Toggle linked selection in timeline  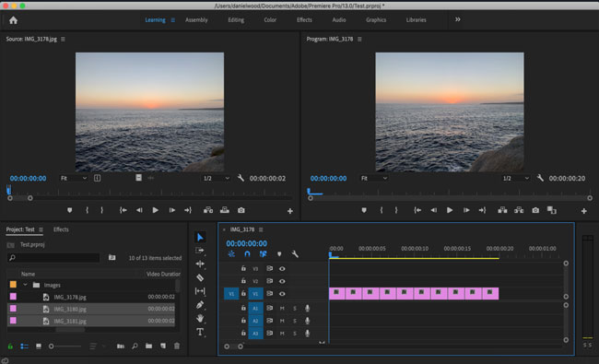coord(264,254)
